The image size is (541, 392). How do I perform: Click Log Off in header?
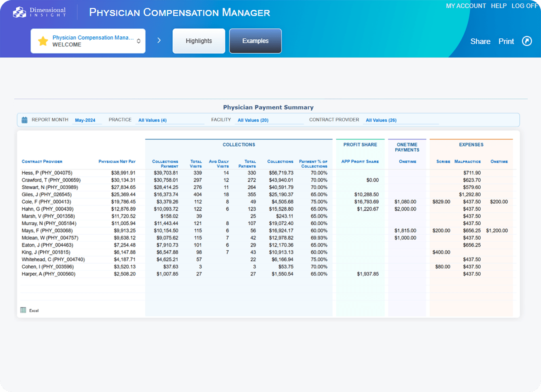coord(524,6)
